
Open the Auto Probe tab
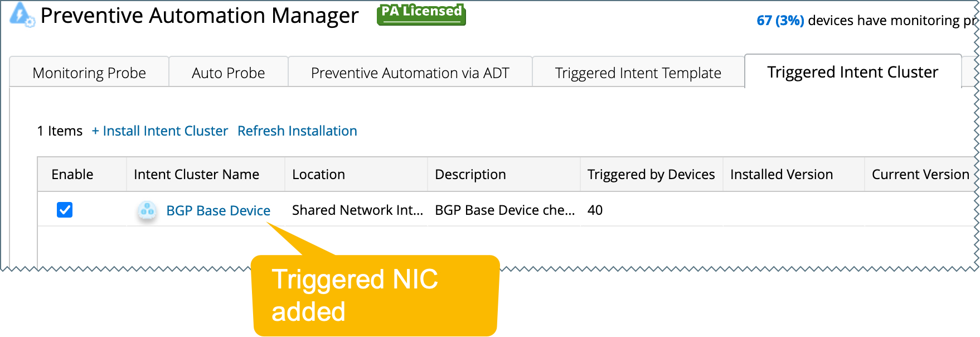pos(228,73)
